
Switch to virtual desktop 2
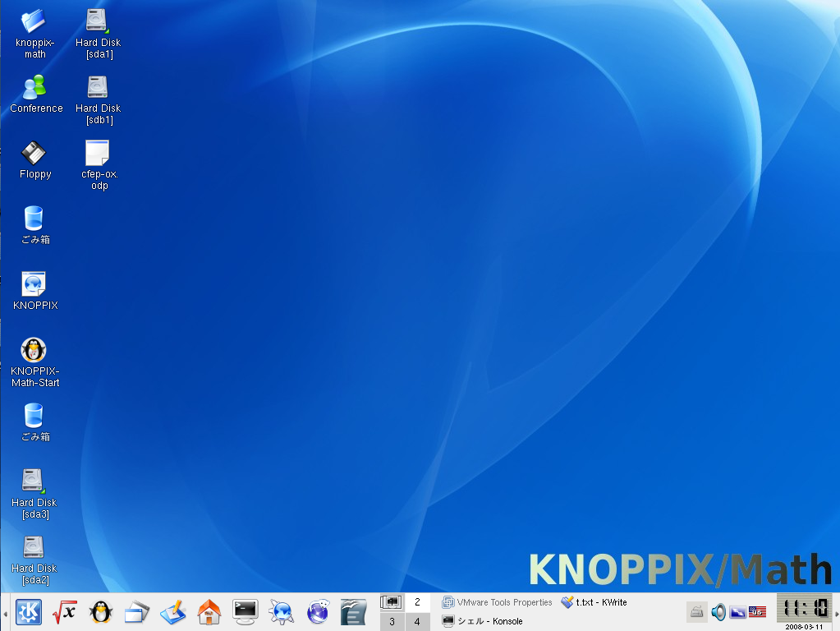[417, 602]
